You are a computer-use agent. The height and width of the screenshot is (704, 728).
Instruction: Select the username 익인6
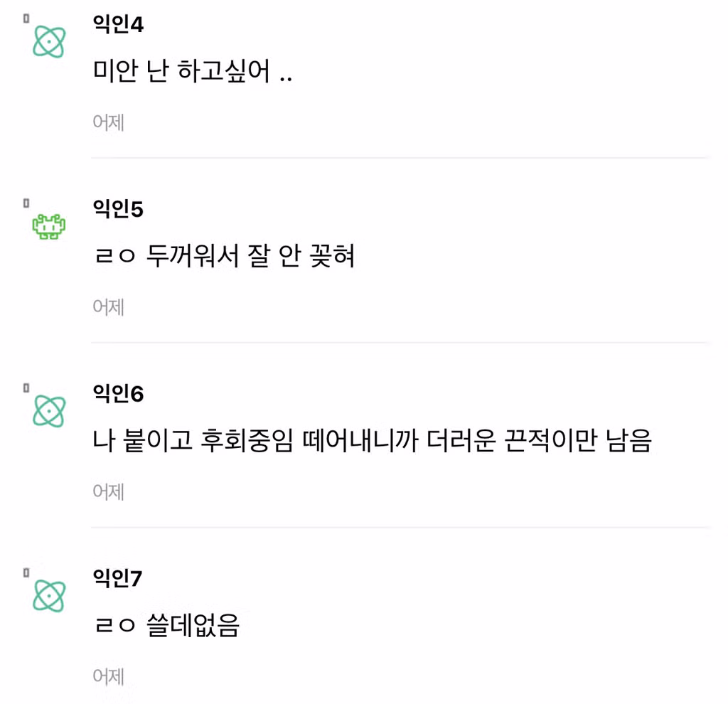(118, 393)
